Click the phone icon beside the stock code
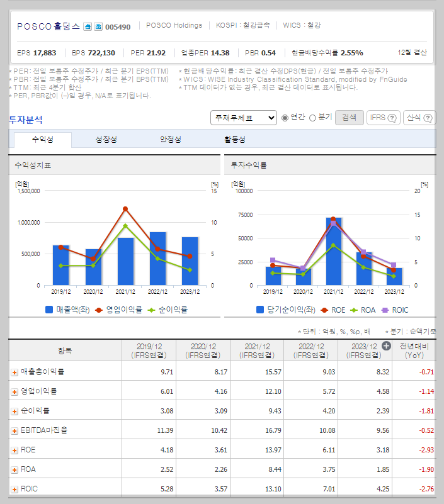Screen dimensions: 444x504 (x=98, y=26)
